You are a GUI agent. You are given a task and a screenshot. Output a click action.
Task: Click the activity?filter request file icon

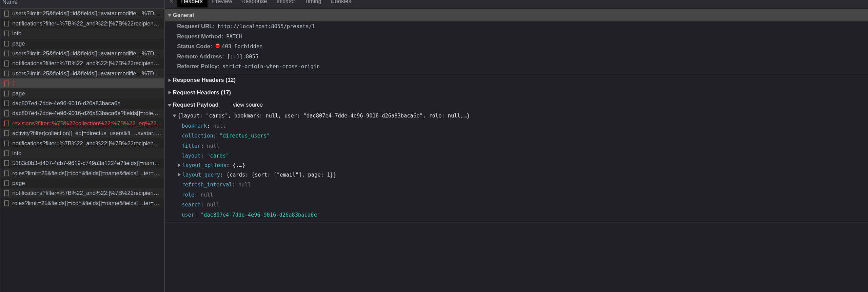tap(6, 133)
